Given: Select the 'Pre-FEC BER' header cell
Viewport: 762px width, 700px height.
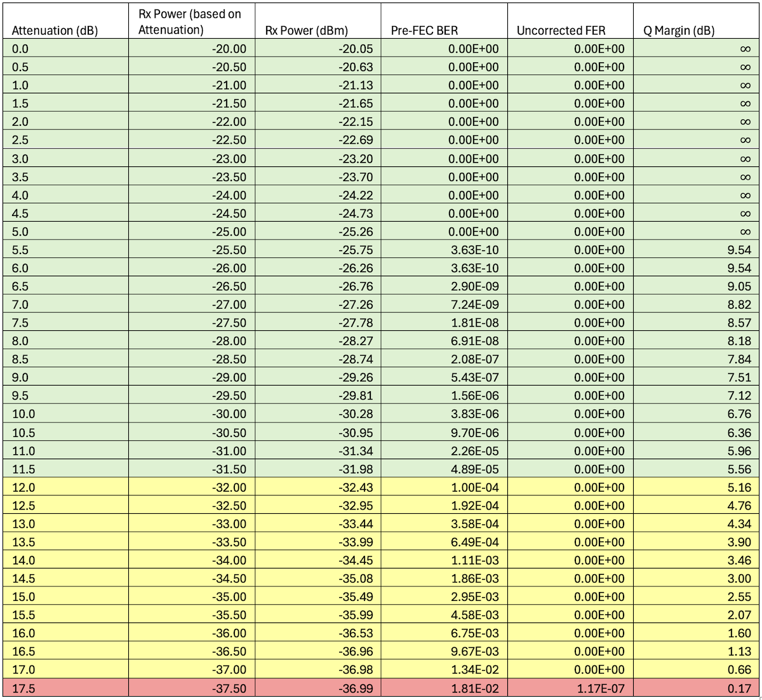Looking at the screenshot, I should [444, 22].
